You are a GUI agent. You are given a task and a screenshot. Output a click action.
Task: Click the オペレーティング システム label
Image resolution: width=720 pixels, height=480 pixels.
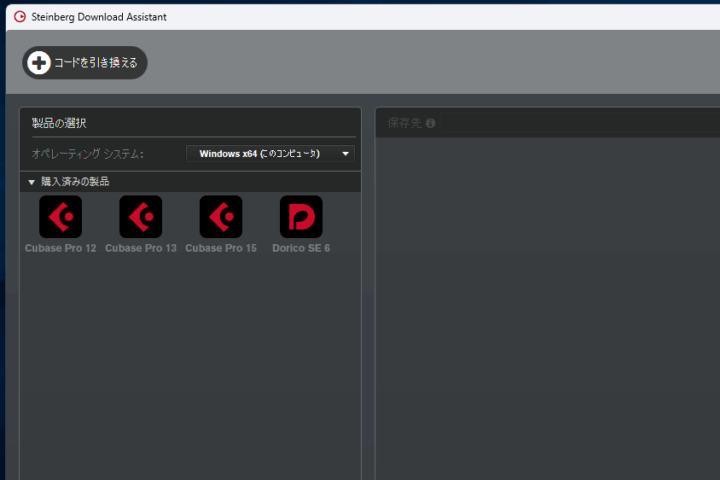pyautogui.click(x=88, y=154)
